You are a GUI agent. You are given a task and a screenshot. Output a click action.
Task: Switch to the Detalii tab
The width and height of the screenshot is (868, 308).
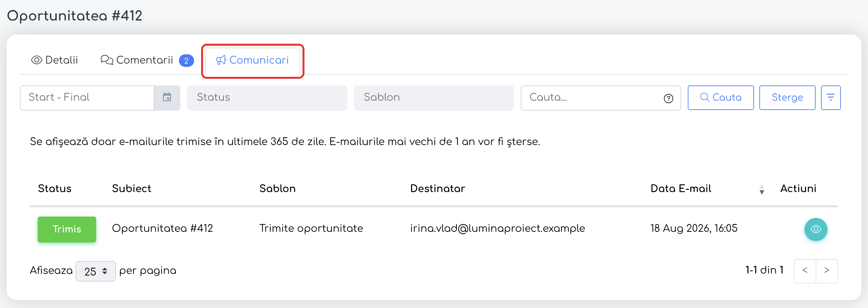point(55,60)
